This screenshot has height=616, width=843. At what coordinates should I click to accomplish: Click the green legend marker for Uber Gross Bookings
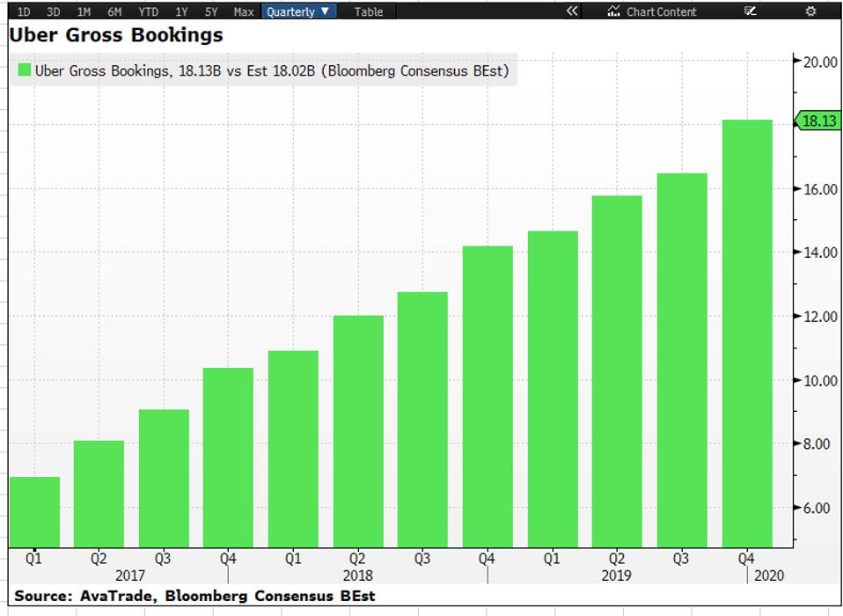[x=24, y=71]
